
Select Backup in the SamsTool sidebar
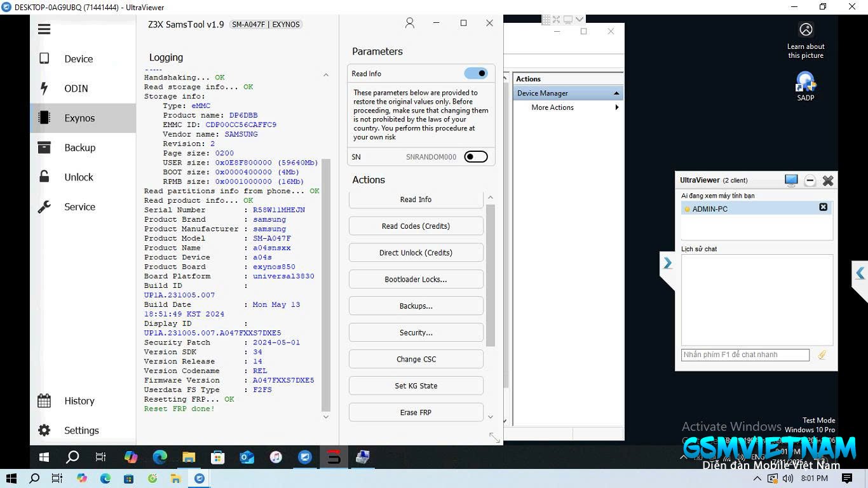pos(83,147)
